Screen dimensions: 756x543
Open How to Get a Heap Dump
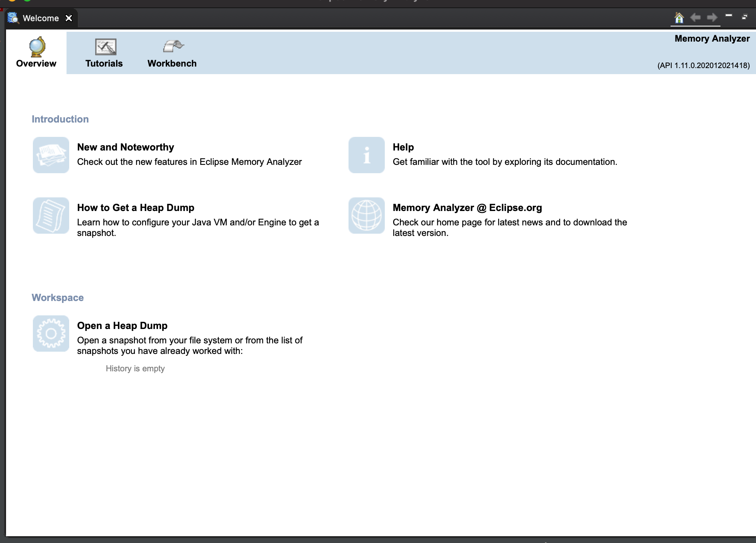135,208
